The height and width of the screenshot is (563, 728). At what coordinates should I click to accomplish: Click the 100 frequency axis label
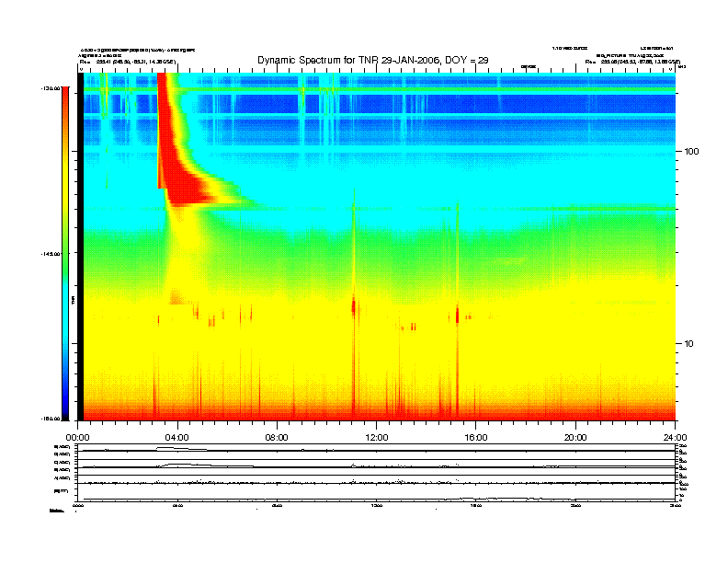(x=691, y=152)
